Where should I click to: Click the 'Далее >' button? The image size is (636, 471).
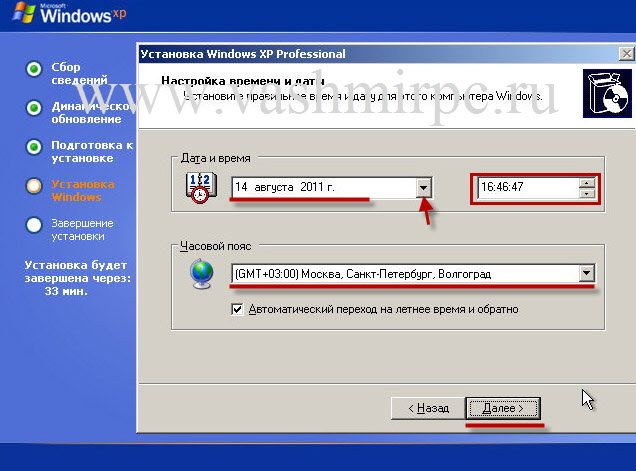[503, 408]
